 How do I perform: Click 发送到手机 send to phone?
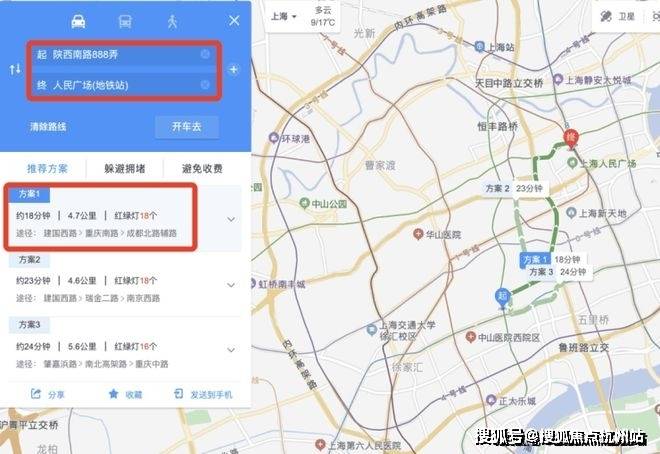(x=203, y=394)
